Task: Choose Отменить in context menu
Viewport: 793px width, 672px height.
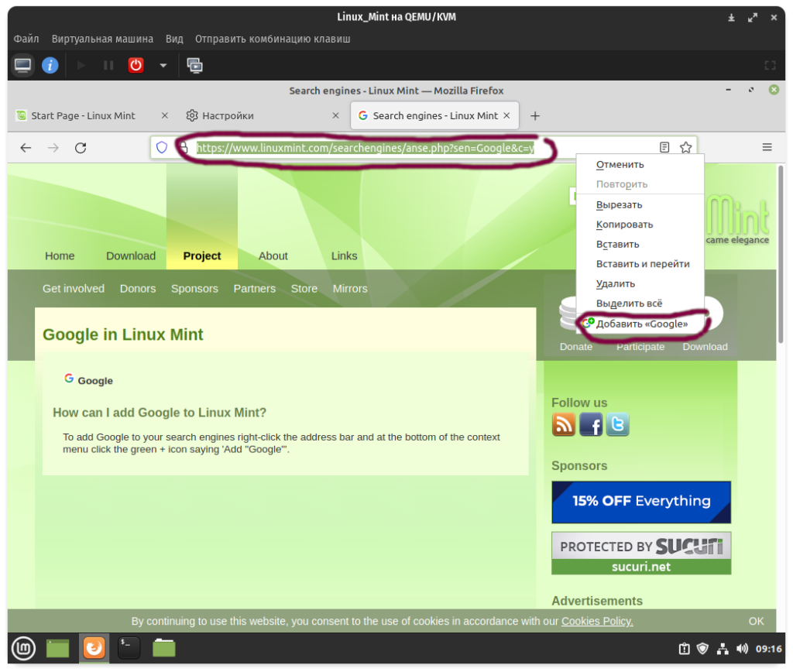Action: point(640,165)
